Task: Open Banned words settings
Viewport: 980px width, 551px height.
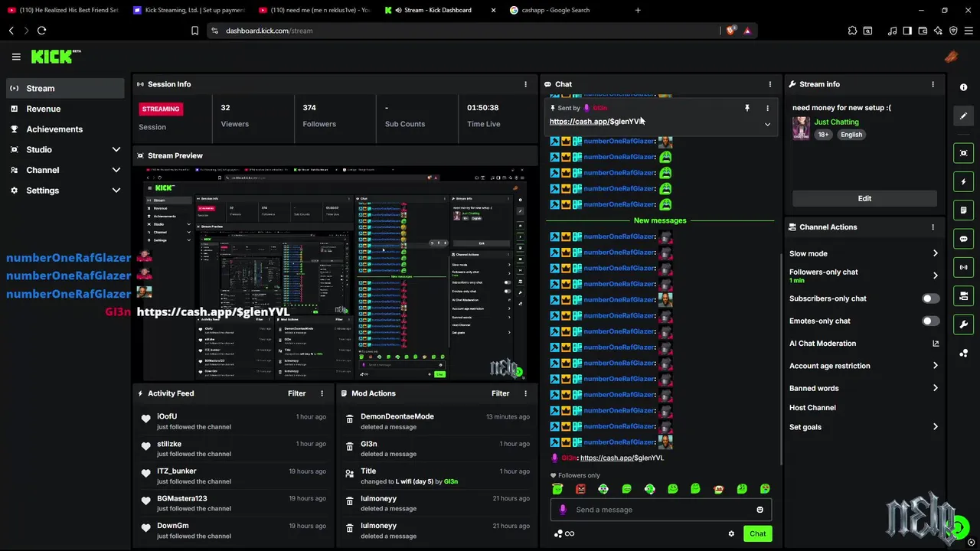Action: point(864,388)
